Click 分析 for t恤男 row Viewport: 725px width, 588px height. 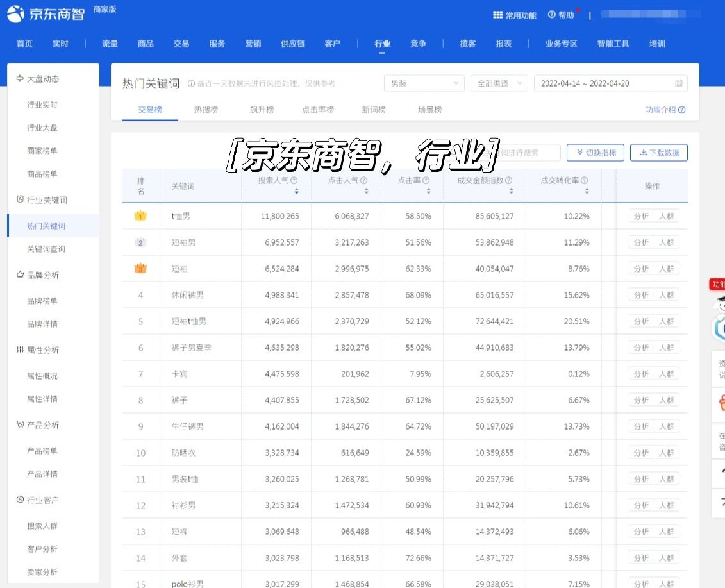pos(641,216)
